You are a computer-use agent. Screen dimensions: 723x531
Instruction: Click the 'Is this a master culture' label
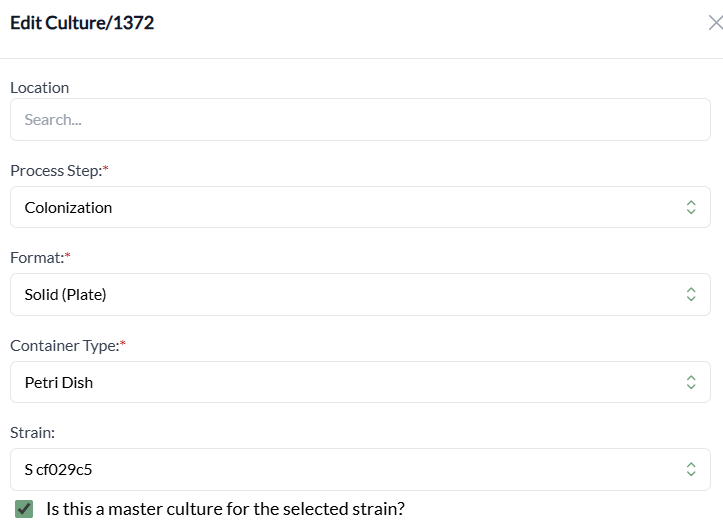pyautogui.click(x=225, y=508)
